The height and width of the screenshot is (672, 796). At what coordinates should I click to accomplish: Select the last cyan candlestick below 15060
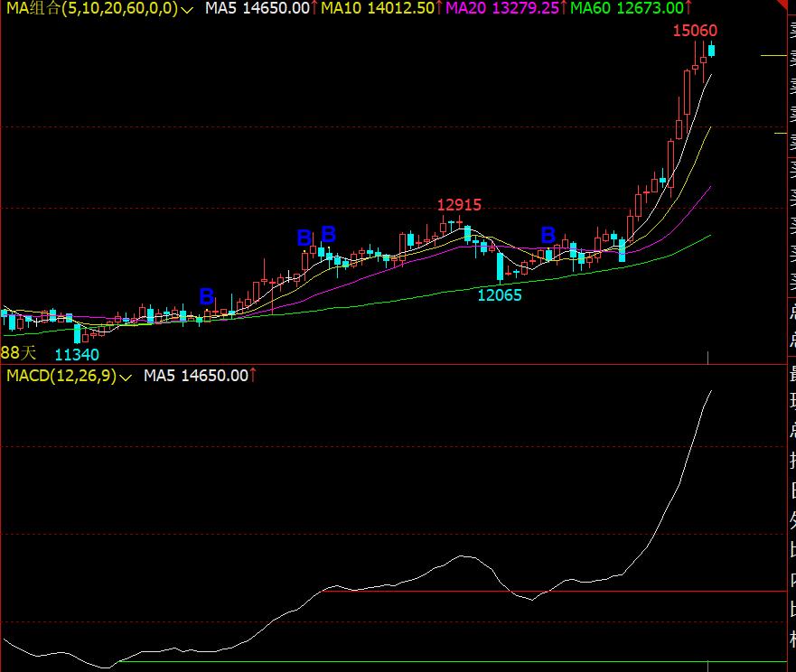711,51
